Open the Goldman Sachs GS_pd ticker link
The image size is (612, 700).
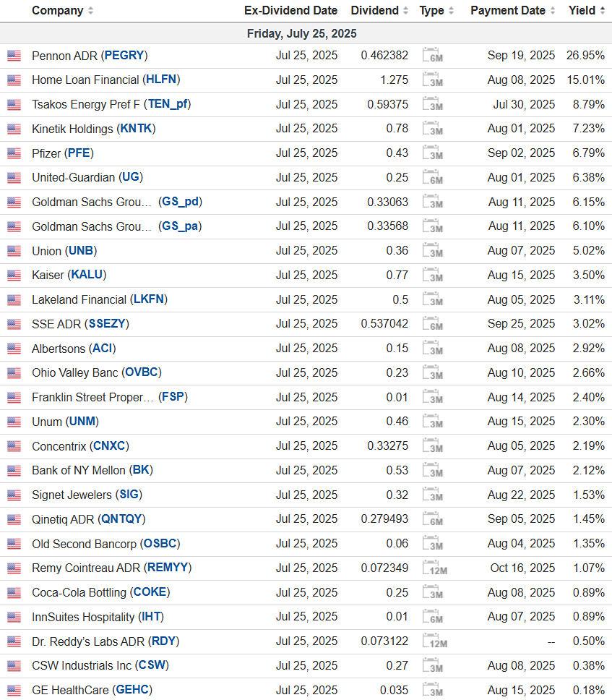(x=180, y=202)
